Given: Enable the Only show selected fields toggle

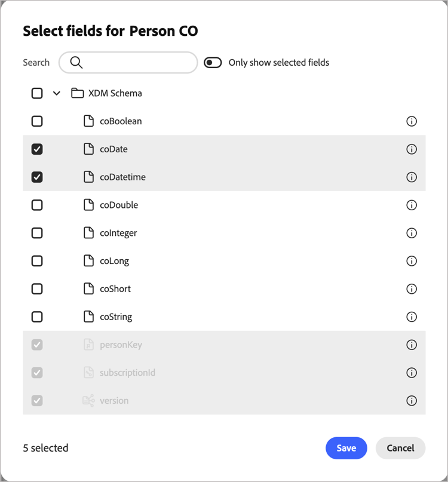Looking at the screenshot, I should point(212,62).
